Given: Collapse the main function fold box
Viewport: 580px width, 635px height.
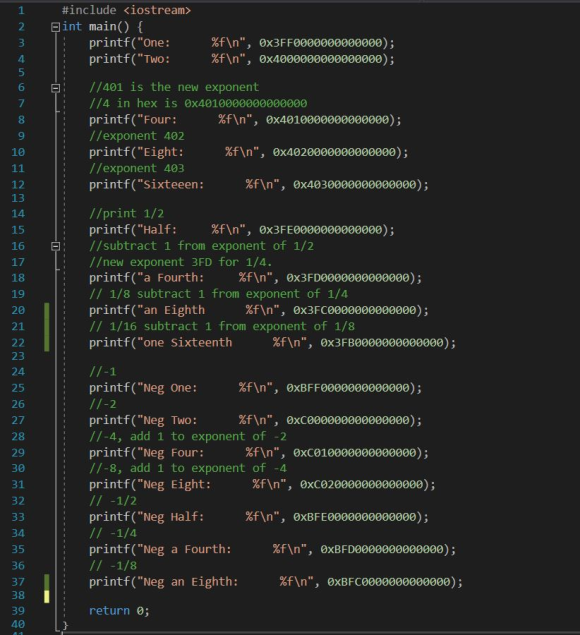Looking at the screenshot, I should coord(55,27).
